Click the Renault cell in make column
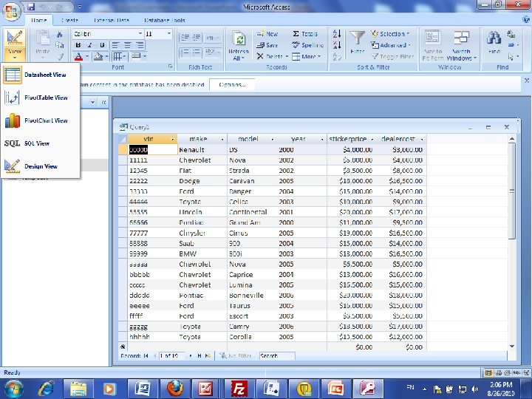Screen dimensions: 532x399 tap(202, 149)
